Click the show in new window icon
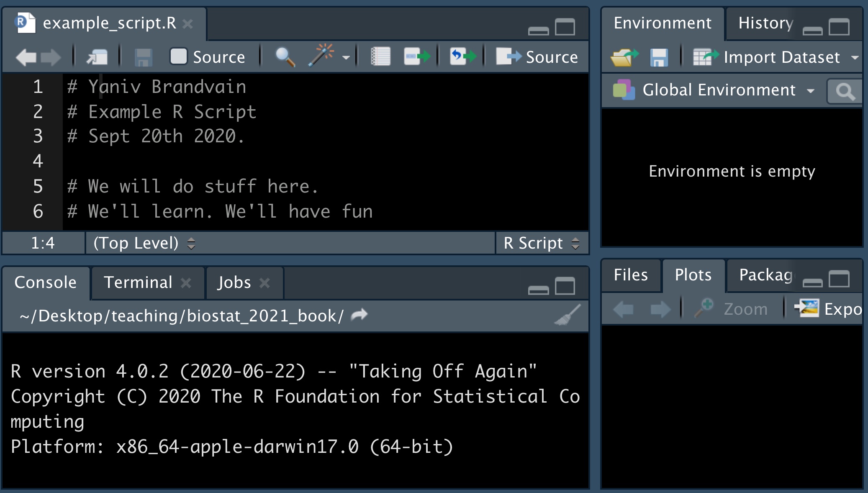 tap(97, 57)
